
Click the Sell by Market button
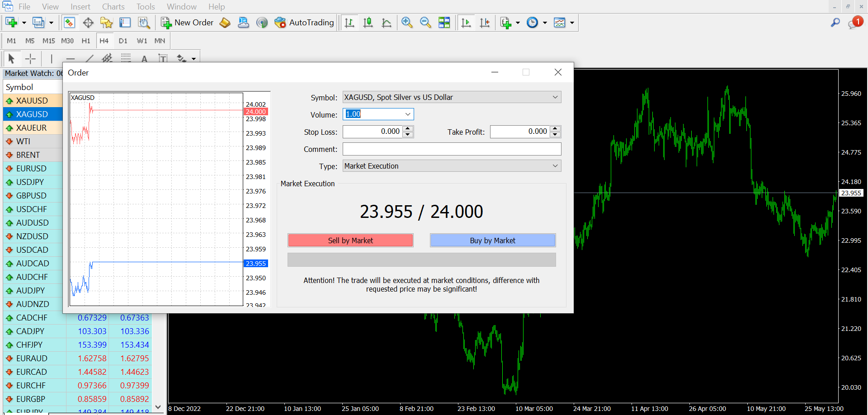pos(350,241)
